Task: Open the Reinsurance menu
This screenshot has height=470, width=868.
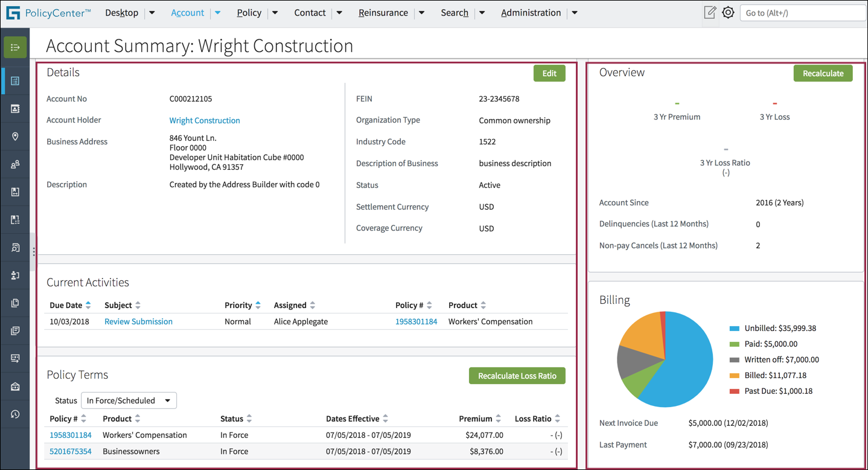Action: point(383,13)
